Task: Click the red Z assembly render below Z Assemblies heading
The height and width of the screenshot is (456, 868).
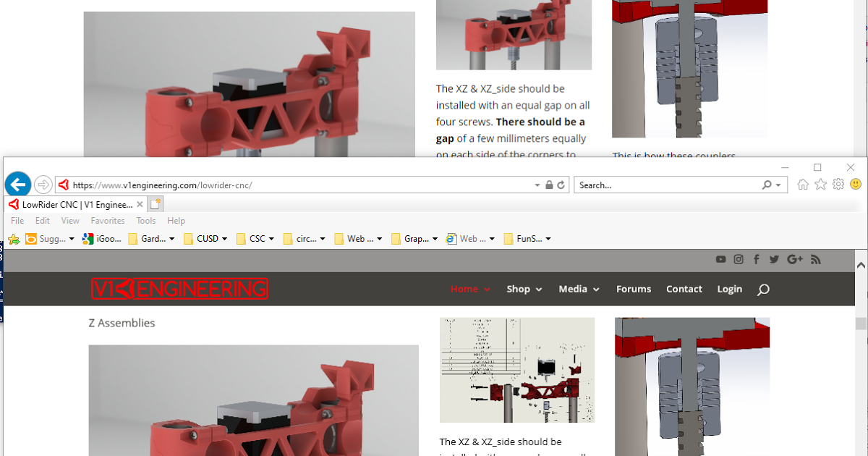Action: 254,400
